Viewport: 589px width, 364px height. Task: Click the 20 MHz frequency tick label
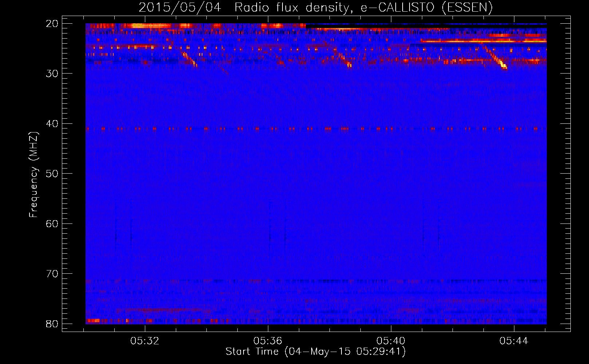pos(52,24)
